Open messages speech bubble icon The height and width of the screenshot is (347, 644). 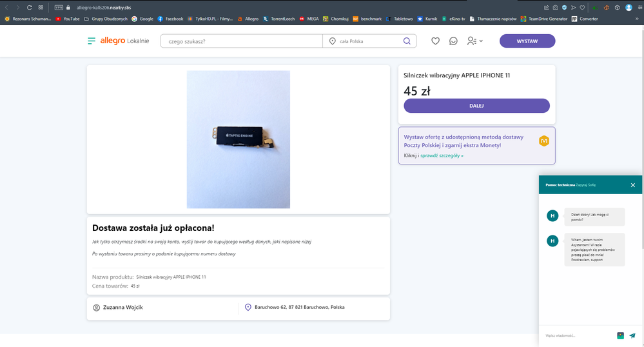tap(453, 41)
